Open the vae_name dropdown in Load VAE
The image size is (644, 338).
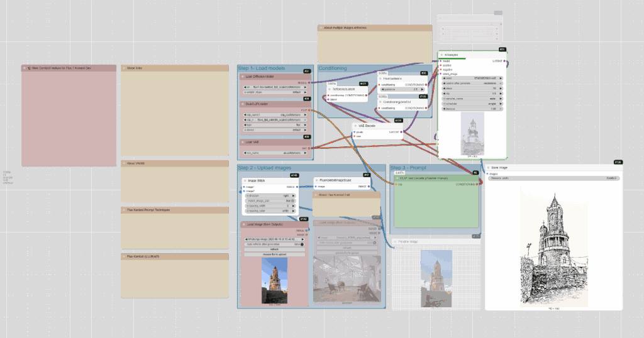point(274,153)
